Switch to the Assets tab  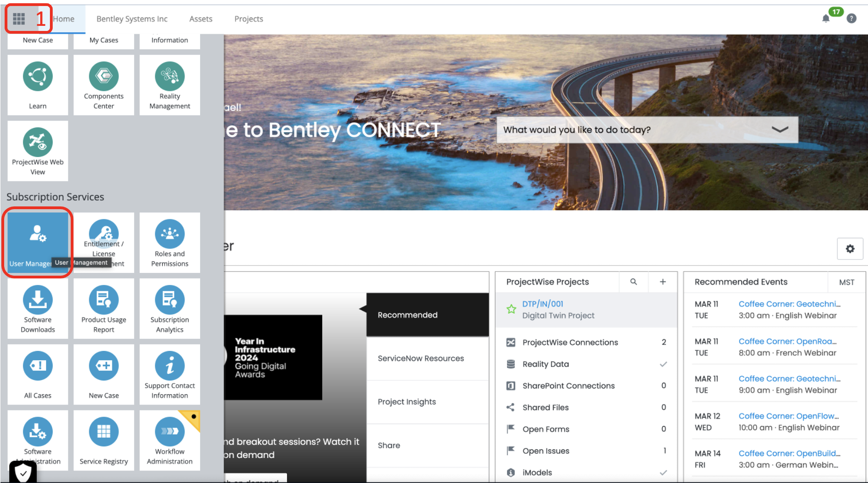pyautogui.click(x=201, y=19)
